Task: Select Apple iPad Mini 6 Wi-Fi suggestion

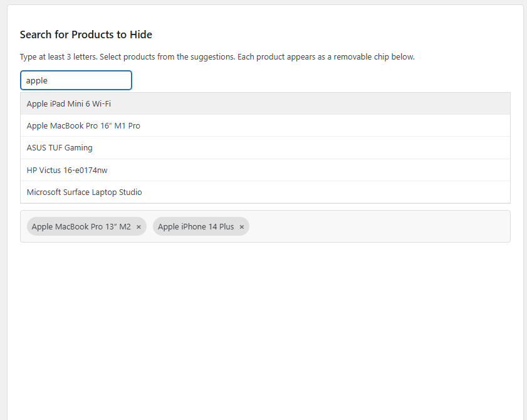Action: pyautogui.click(x=265, y=103)
